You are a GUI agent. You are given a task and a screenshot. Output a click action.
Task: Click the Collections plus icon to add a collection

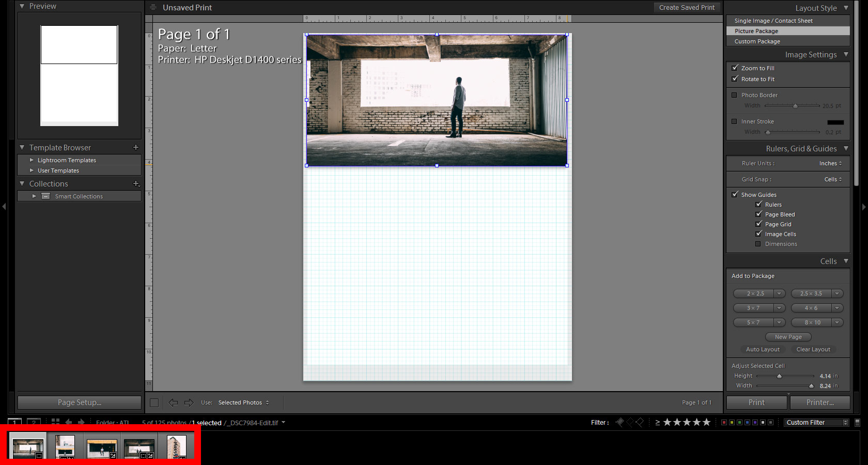[x=136, y=183]
